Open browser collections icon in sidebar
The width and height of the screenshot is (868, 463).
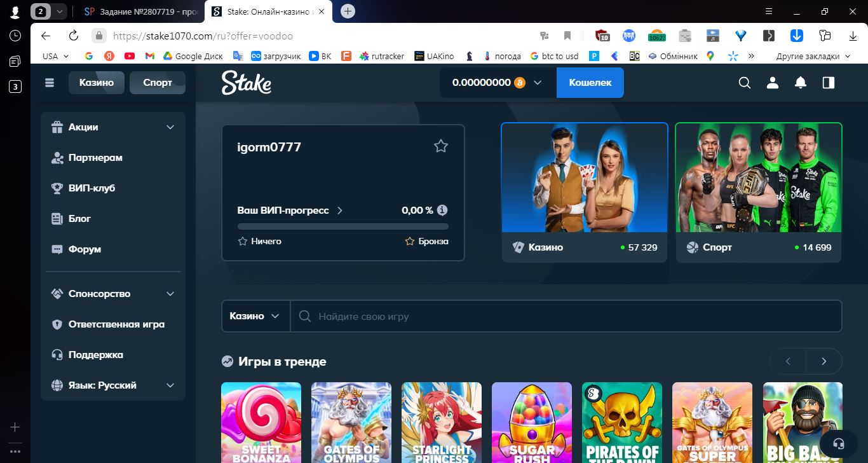pos(15,62)
